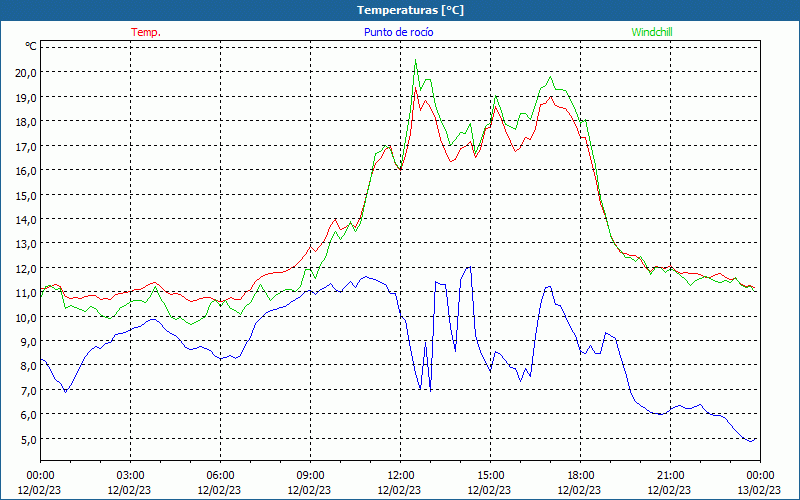The image size is (800, 500).
Task: Click the 6,0 y-axis value
Action: point(29,415)
